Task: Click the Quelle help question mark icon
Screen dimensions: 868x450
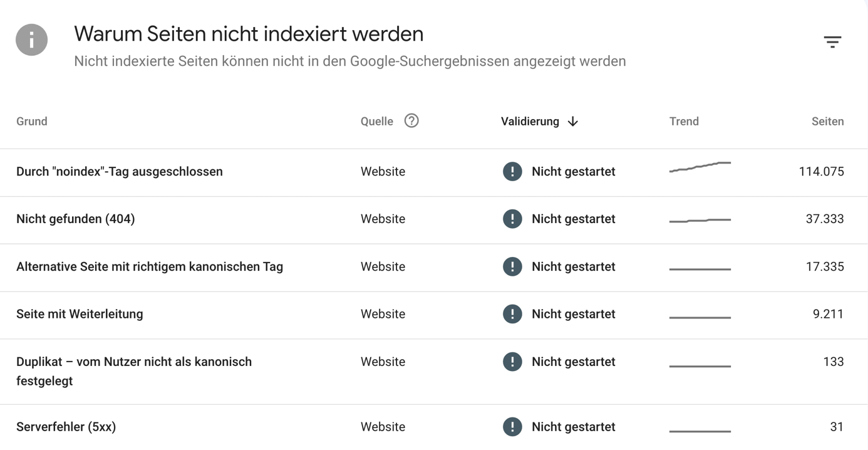Action: click(411, 121)
